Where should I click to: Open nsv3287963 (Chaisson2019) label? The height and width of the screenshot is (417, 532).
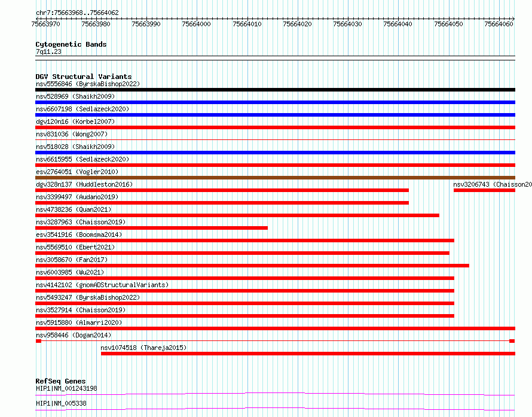81,222
